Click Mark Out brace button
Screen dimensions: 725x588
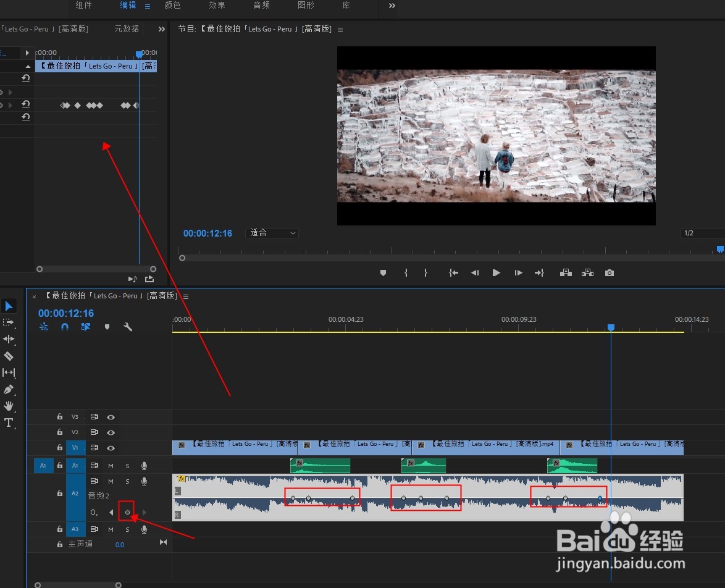426,273
